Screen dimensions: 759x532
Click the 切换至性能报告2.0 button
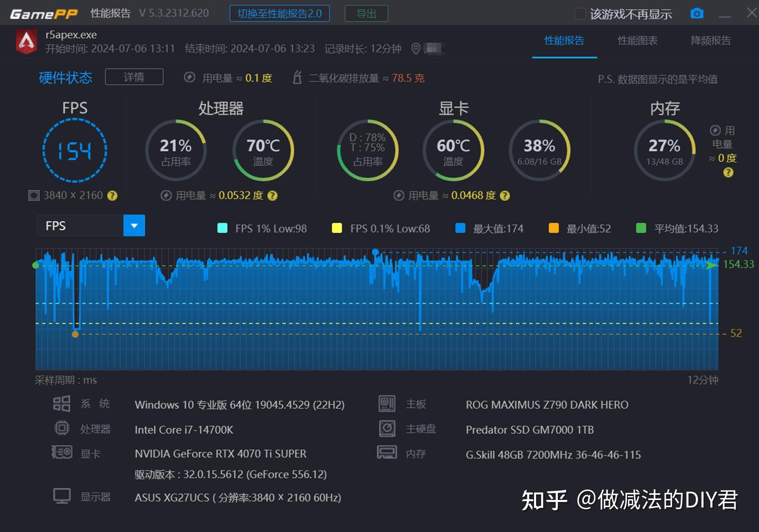click(x=279, y=14)
